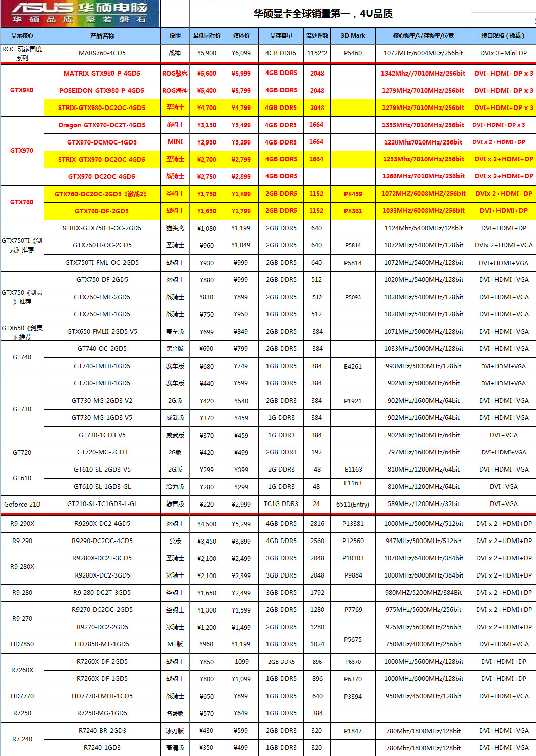Select the '流处理数' column header
This screenshot has height=756, width=536.
click(317, 35)
